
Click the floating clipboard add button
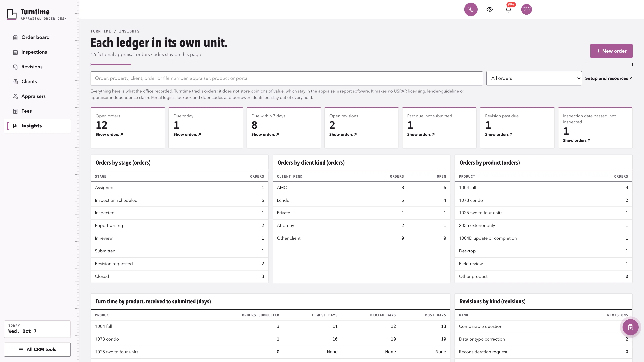[x=630, y=327]
